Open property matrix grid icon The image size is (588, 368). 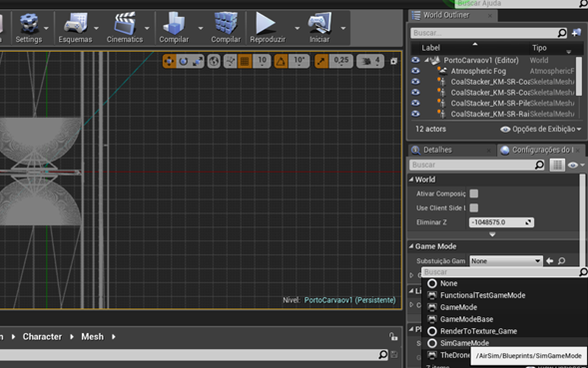(557, 165)
